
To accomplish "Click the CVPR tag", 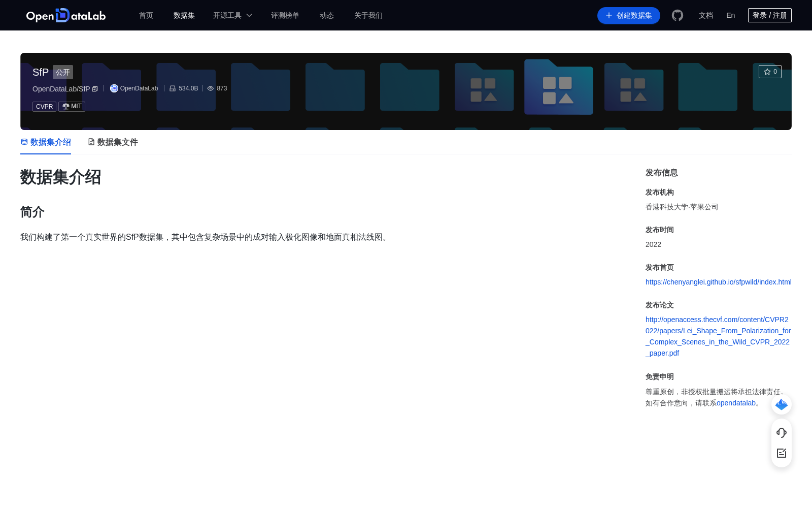I will tap(44, 107).
